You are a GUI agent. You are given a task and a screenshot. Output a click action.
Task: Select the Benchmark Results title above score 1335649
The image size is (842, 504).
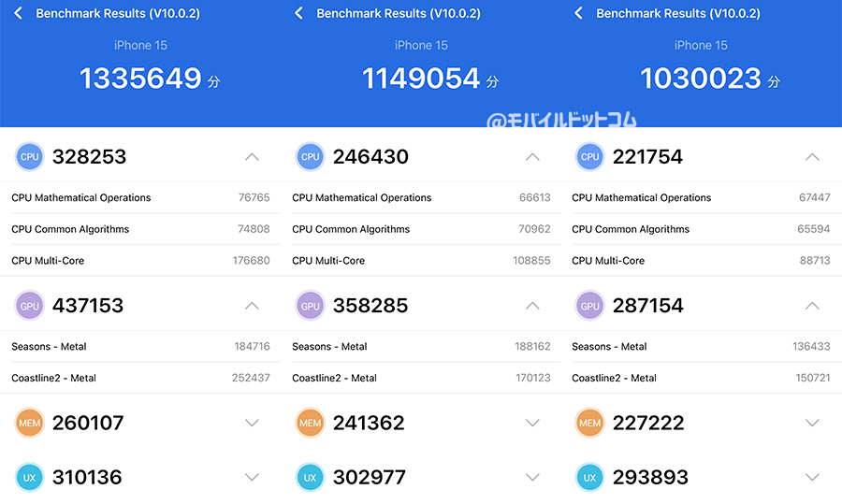pyautogui.click(x=118, y=13)
